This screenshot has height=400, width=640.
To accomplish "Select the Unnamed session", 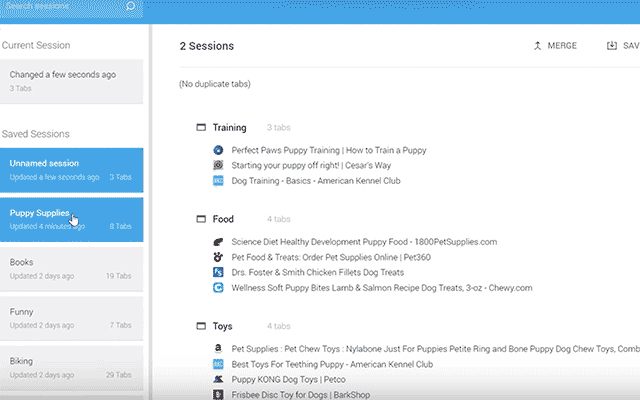I will [72, 169].
